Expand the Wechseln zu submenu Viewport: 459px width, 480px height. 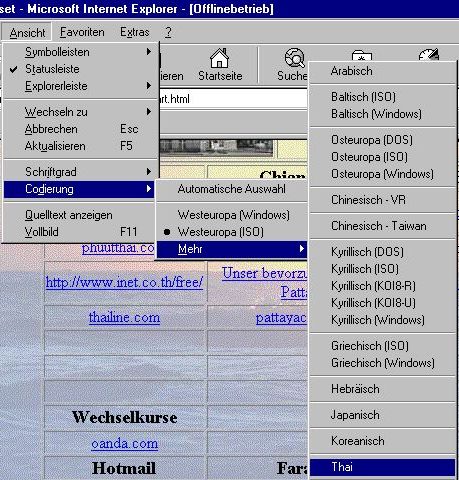80,112
